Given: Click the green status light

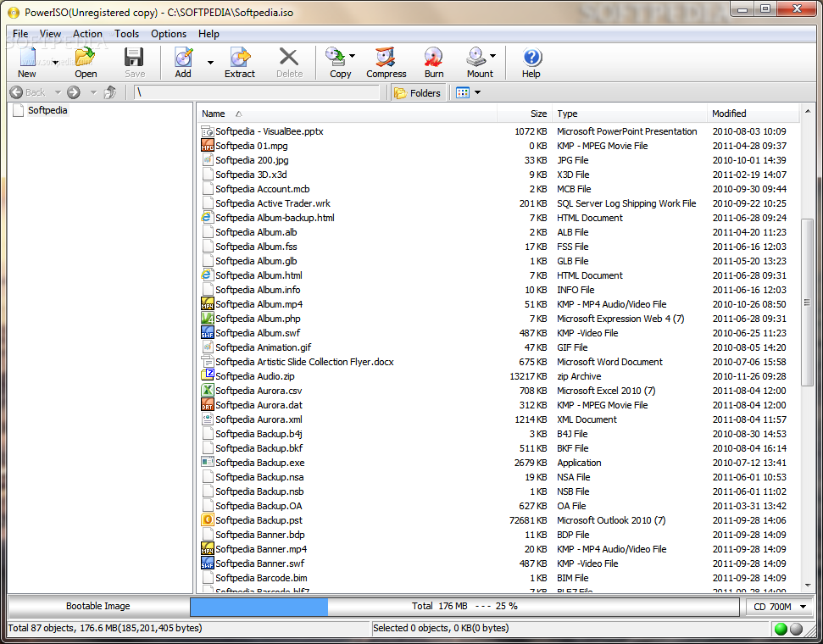Looking at the screenshot, I should [781, 628].
